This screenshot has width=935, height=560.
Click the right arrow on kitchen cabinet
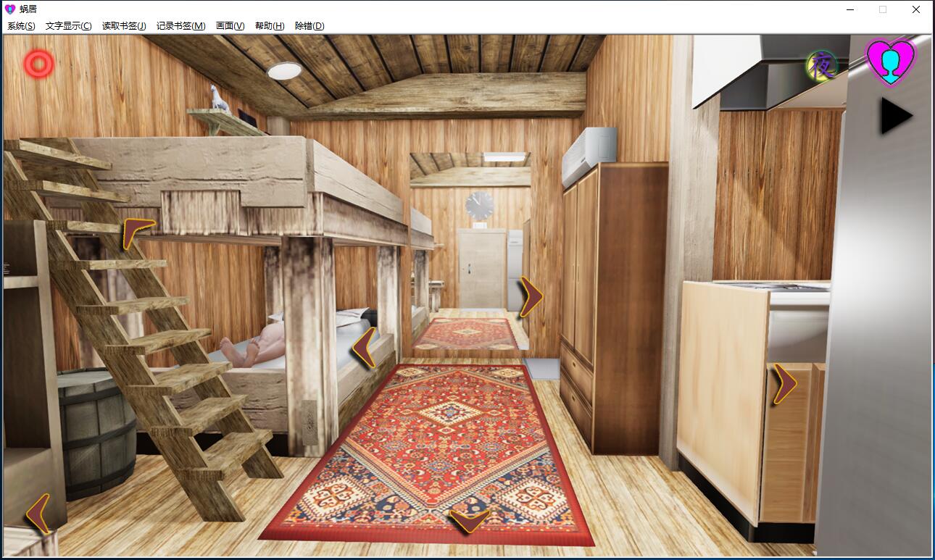point(784,384)
